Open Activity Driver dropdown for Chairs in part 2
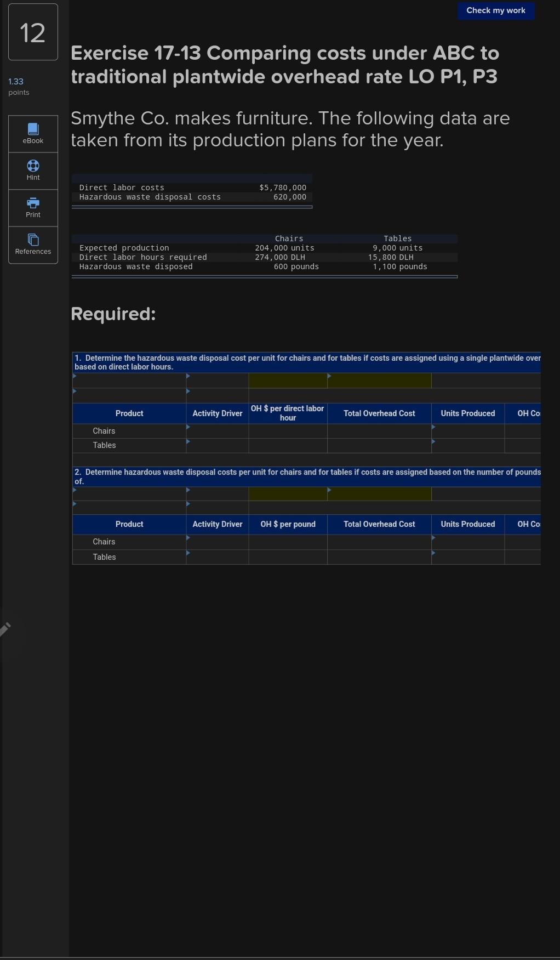This screenshot has width=560, height=960. (x=217, y=542)
